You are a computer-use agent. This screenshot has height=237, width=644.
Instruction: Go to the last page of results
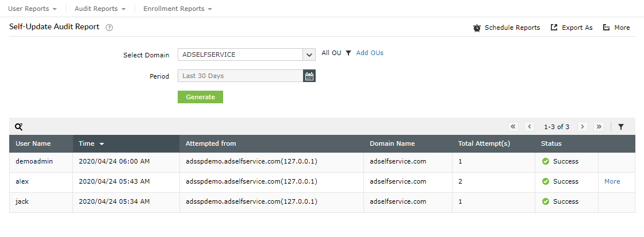[599, 127]
